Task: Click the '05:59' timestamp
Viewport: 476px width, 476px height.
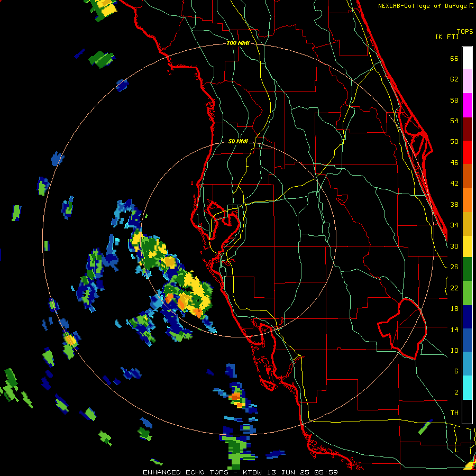Action: coord(326,472)
